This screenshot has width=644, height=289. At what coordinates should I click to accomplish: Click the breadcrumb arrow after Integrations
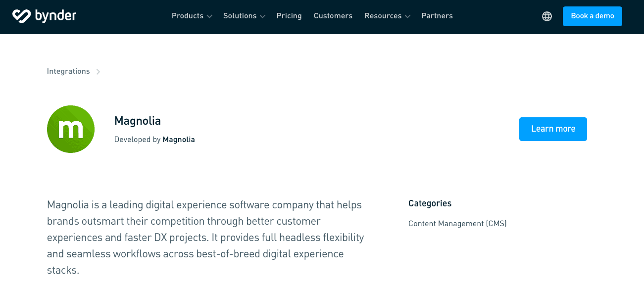[98, 72]
